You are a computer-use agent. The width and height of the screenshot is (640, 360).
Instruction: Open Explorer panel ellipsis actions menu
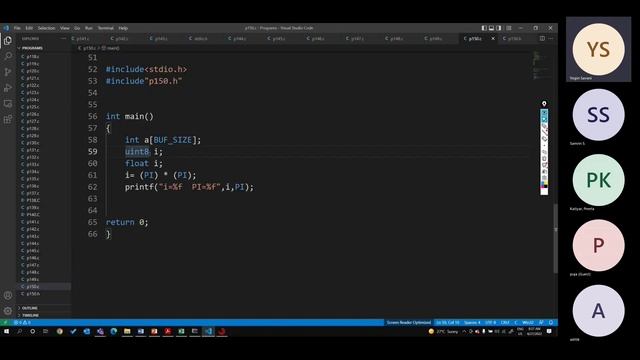click(x=63, y=38)
